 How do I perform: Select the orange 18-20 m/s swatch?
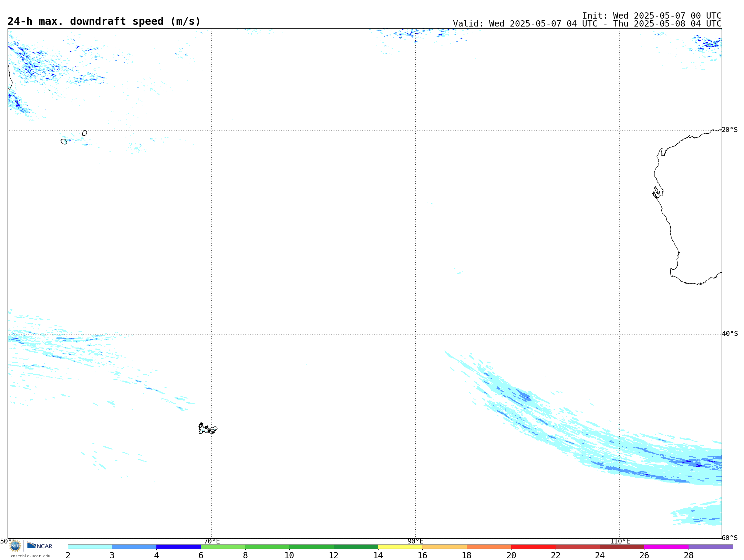[x=489, y=547]
